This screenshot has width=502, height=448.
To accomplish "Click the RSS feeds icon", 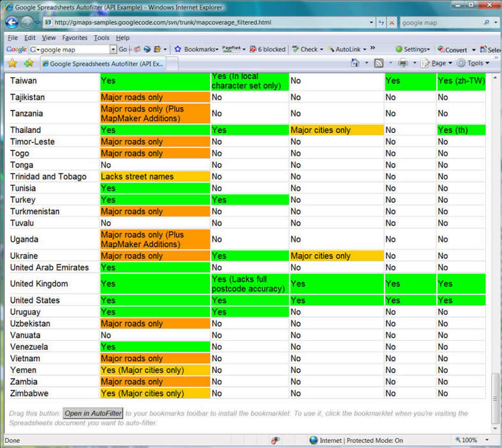I will [378, 63].
